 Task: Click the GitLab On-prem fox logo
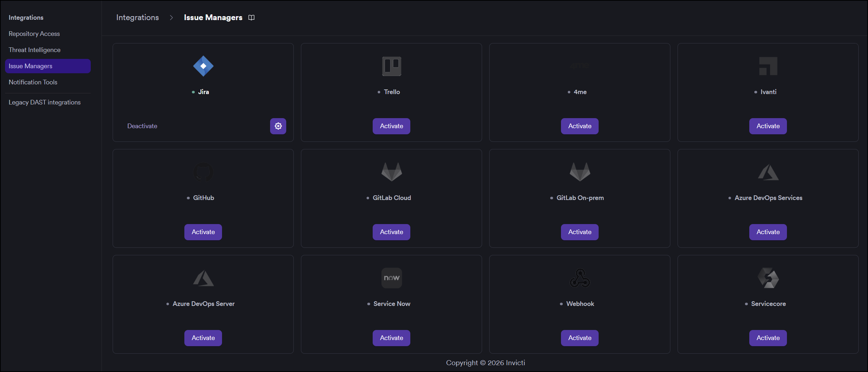(x=580, y=172)
